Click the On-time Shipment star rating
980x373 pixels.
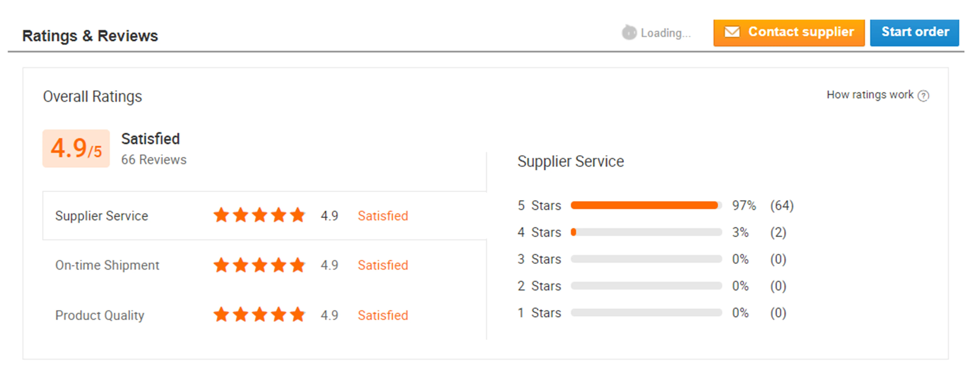click(259, 265)
